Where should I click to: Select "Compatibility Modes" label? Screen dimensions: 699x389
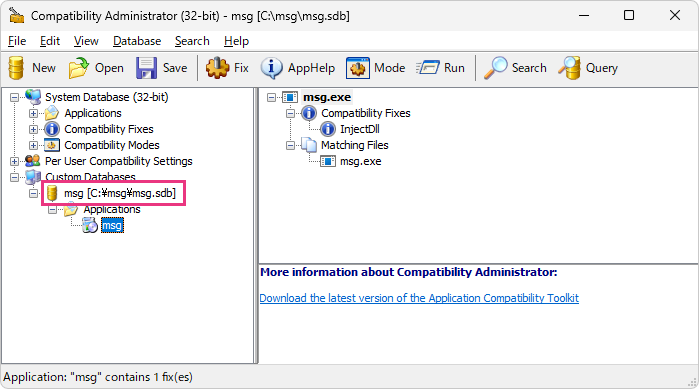pos(112,145)
